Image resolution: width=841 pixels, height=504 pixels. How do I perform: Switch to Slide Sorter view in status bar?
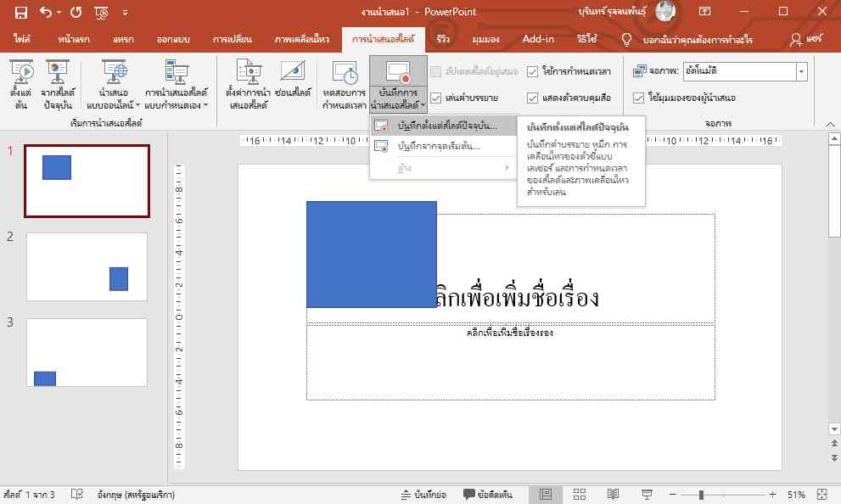[580, 495]
